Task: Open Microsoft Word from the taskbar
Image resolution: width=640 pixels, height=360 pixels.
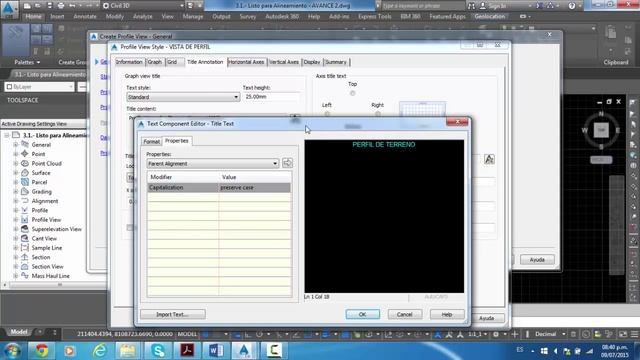Action: point(216,351)
